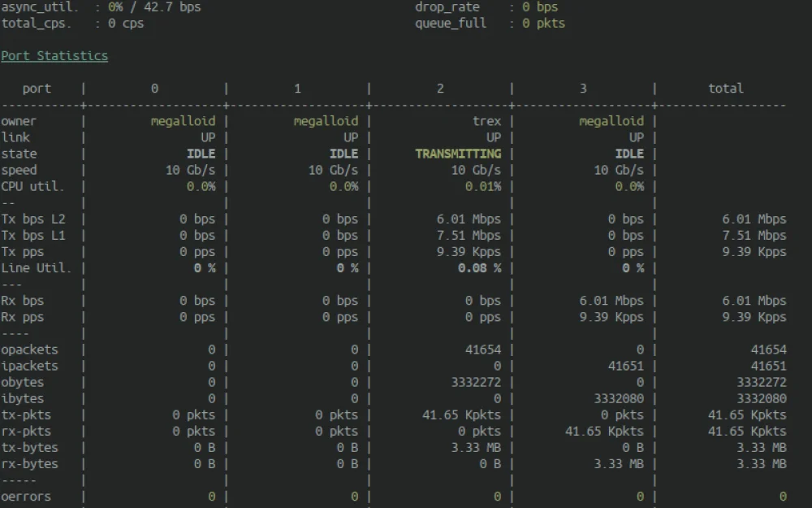Image resolution: width=812 pixels, height=508 pixels.
Task: Click port 2's tx-pkts '41.65 Kpkts'
Action: [461, 415]
